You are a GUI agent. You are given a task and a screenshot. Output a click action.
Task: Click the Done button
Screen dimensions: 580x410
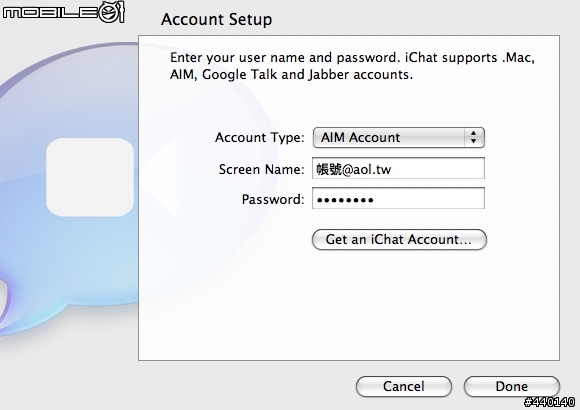[x=512, y=386]
